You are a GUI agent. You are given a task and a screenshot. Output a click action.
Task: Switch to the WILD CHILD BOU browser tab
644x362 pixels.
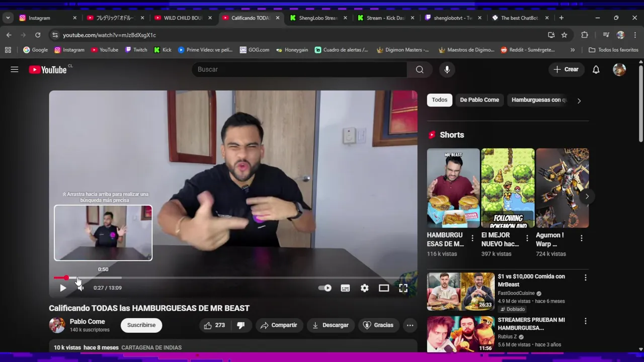tap(182, 18)
